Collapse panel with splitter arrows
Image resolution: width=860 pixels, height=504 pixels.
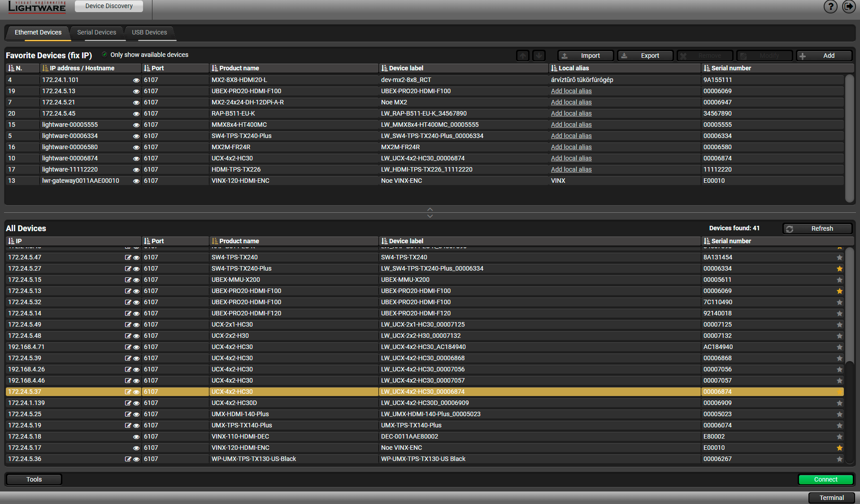pyautogui.click(x=430, y=213)
